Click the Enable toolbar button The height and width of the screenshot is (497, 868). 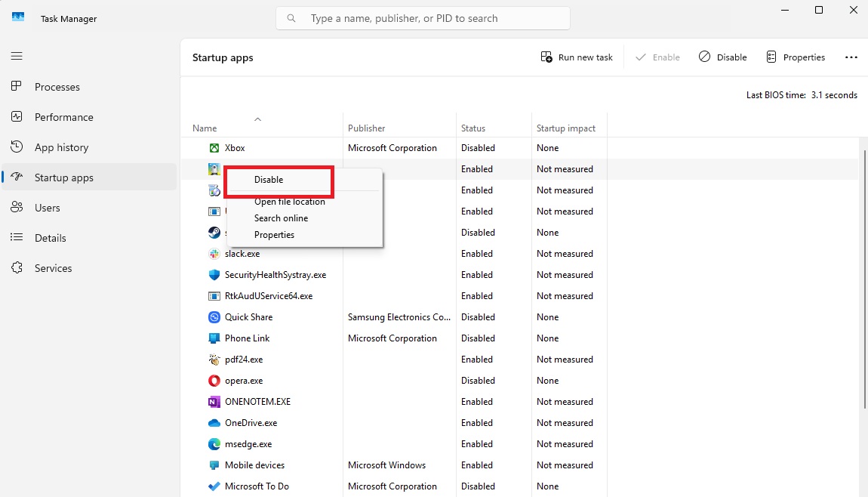tap(657, 57)
